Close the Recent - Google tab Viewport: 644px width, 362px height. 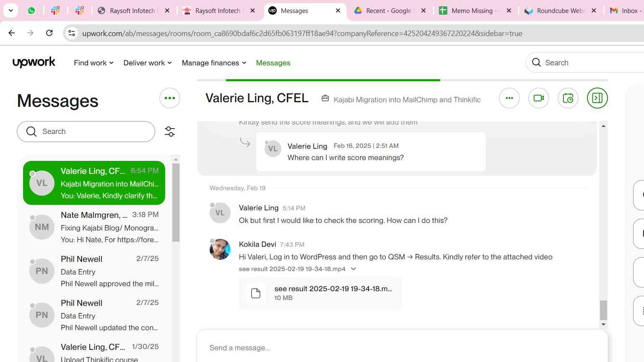click(x=423, y=10)
